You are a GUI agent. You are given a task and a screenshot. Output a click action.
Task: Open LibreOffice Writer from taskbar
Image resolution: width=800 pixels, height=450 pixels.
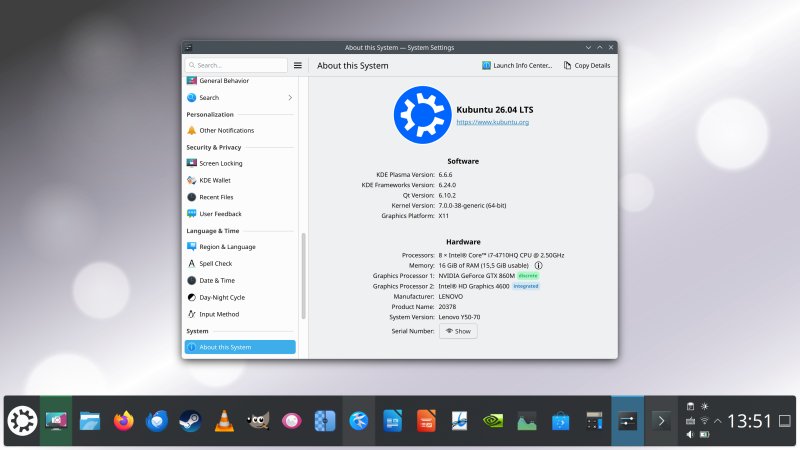pyautogui.click(x=392, y=421)
